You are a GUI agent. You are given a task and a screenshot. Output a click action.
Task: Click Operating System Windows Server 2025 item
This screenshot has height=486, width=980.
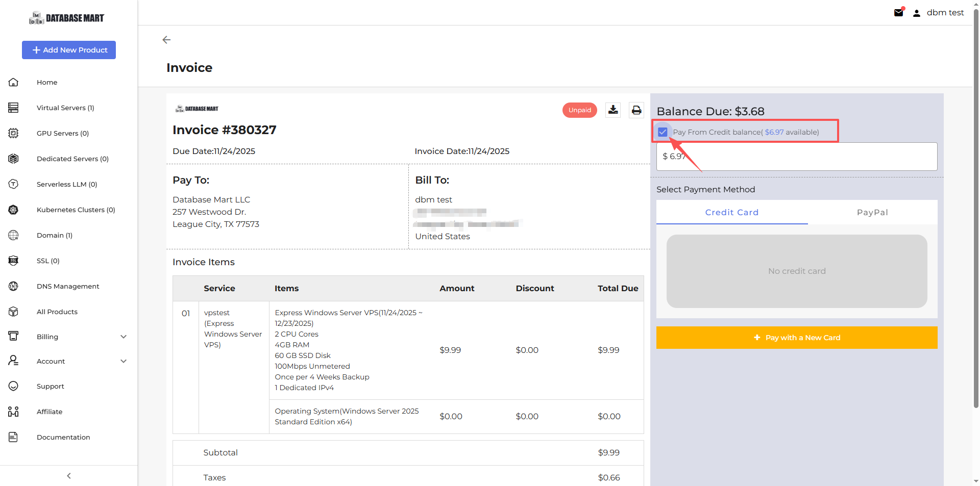tap(347, 417)
